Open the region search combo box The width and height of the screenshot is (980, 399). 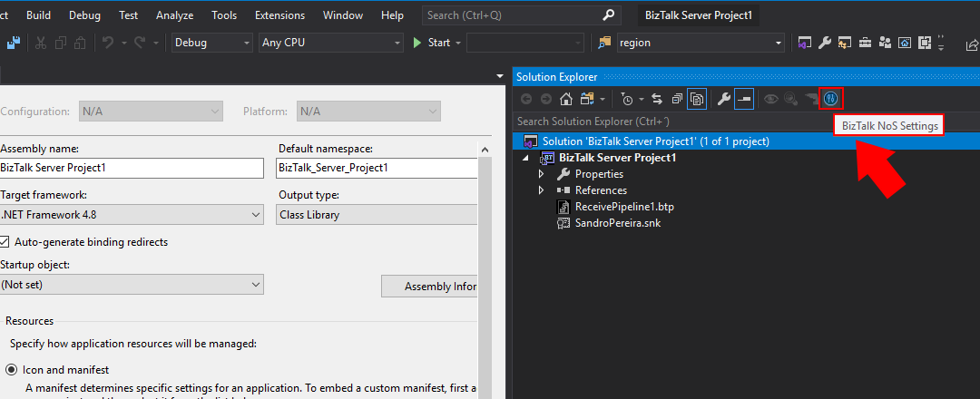coord(700,44)
